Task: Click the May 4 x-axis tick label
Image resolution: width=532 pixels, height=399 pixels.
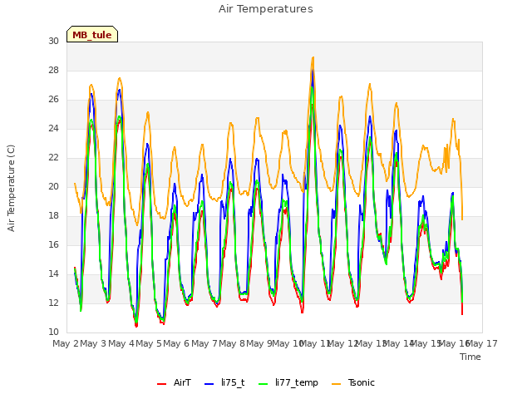Action: click(x=121, y=343)
